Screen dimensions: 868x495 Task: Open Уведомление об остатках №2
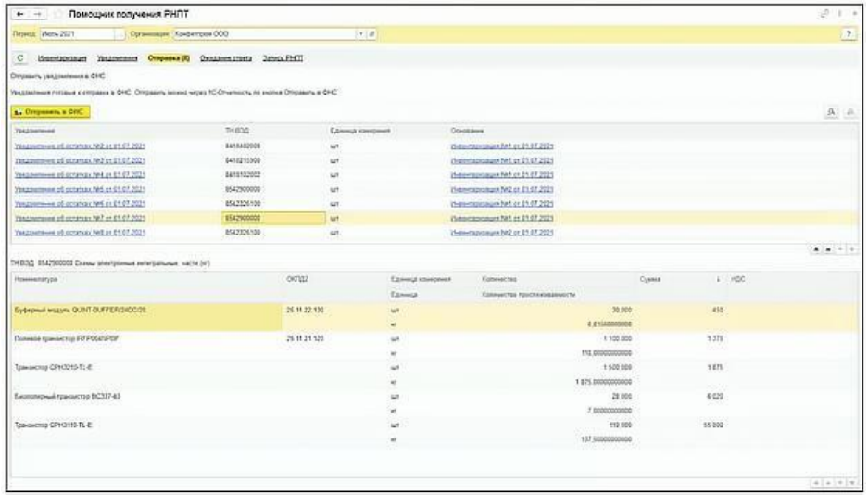(80, 146)
